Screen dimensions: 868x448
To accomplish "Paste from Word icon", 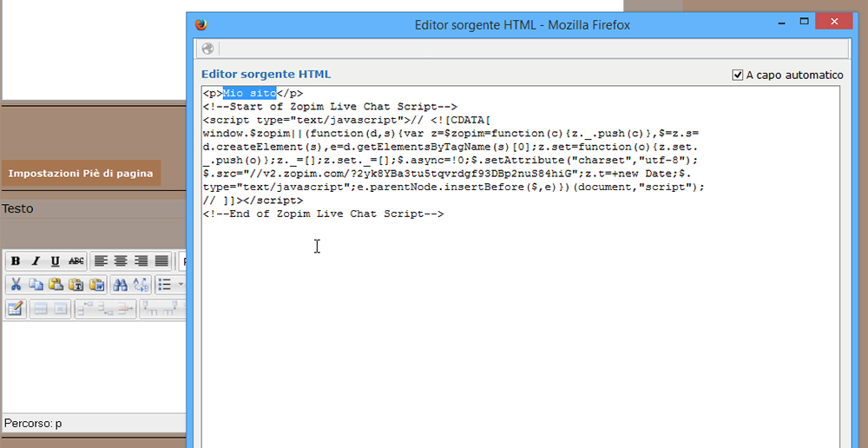I will coord(96,285).
